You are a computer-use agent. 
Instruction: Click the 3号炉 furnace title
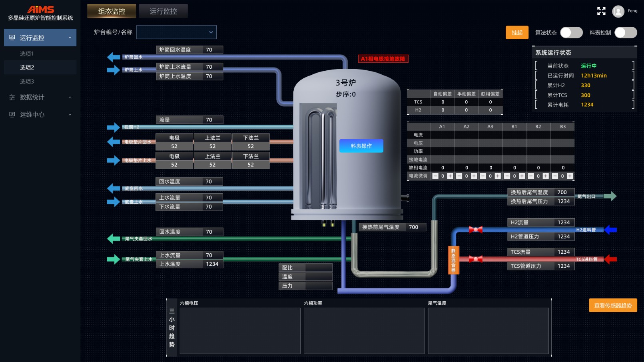tap(345, 83)
